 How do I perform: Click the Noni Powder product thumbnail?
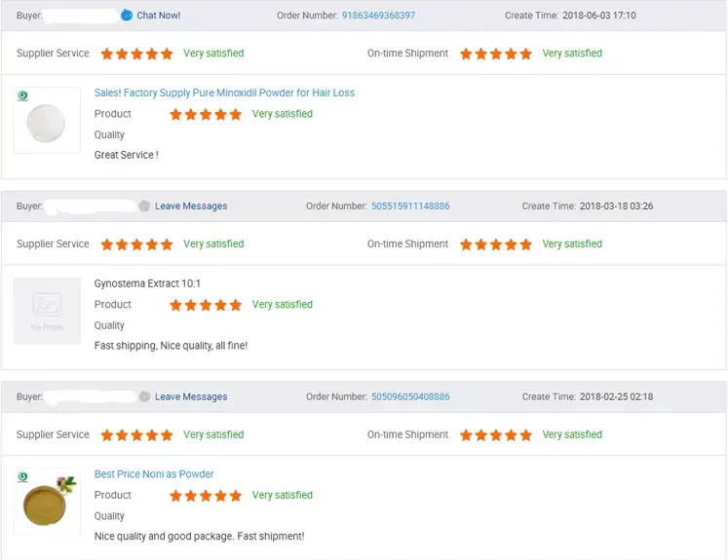click(x=47, y=502)
